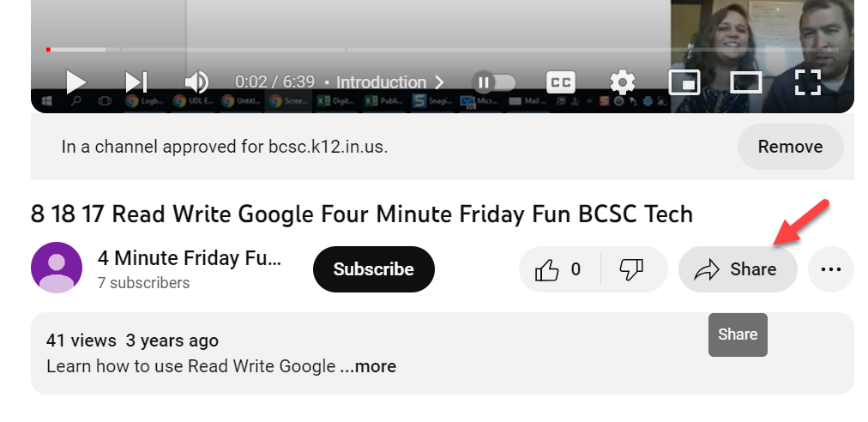Open the Introduction chapter chevron
868x422 pixels.
[x=439, y=82]
